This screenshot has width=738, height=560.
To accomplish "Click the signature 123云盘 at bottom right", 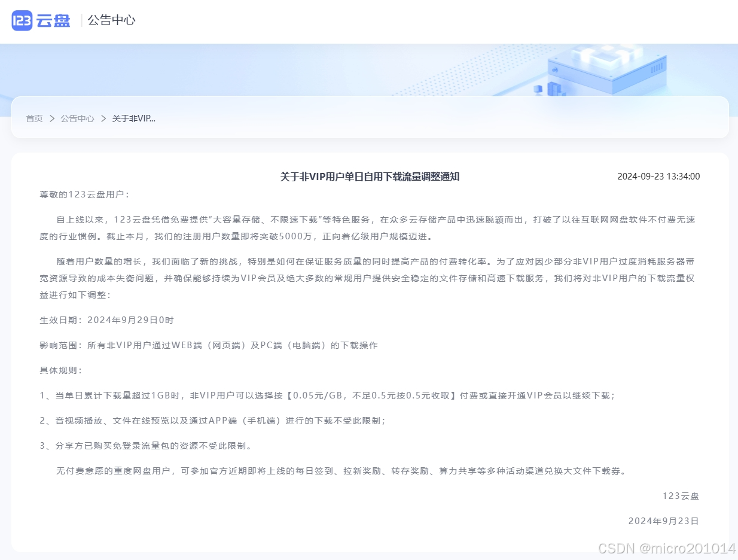I will [x=681, y=496].
